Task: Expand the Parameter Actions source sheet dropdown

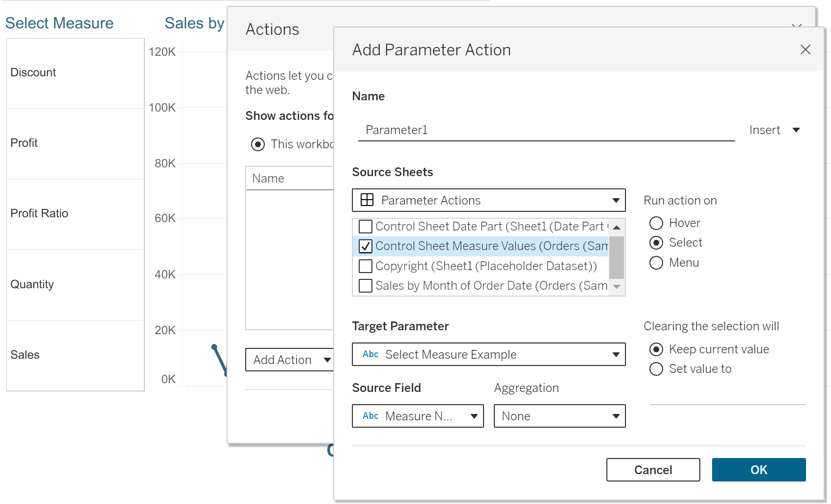Action: pos(488,200)
